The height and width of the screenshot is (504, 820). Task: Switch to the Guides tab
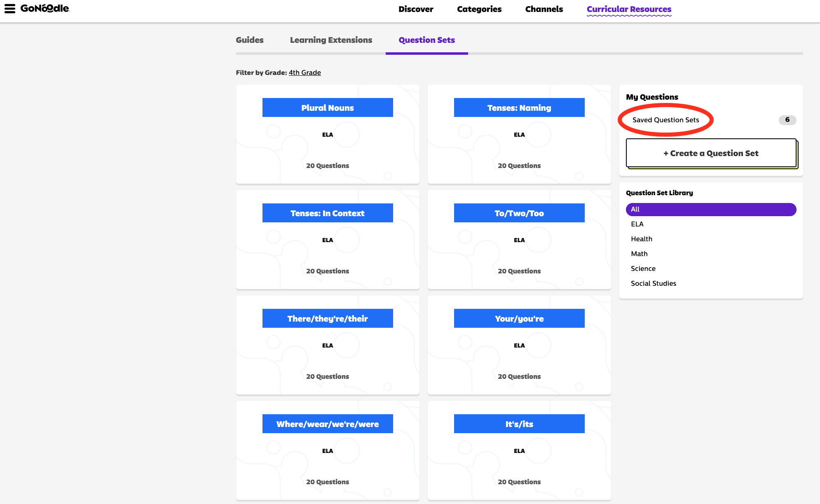pyautogui.click(x=250, y=40)
